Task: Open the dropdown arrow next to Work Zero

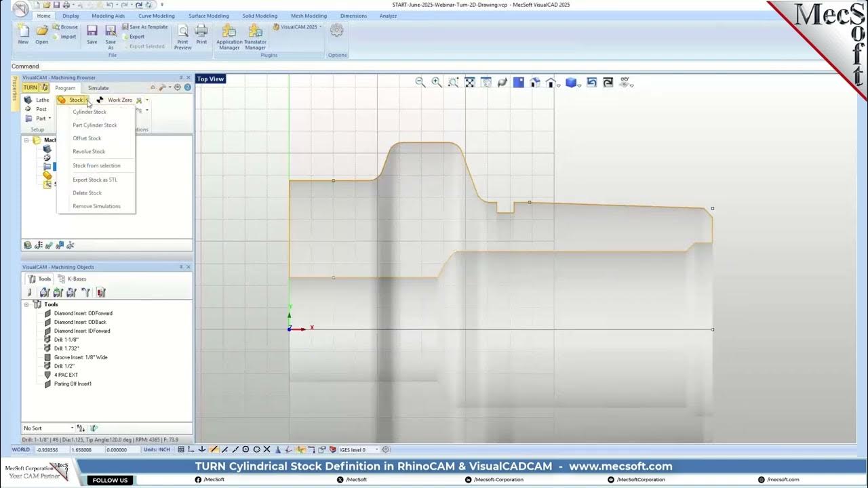Action: coord(146,100)
